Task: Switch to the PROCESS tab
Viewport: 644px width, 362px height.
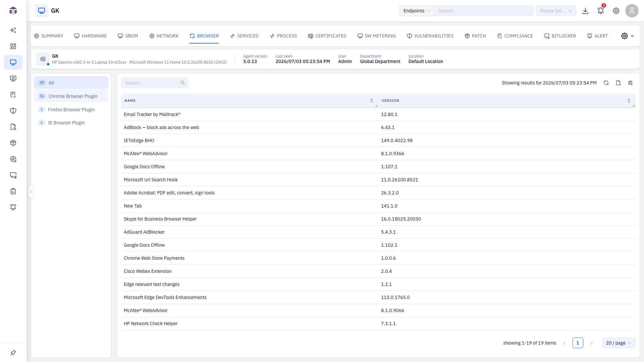Action: pos(283,36)
